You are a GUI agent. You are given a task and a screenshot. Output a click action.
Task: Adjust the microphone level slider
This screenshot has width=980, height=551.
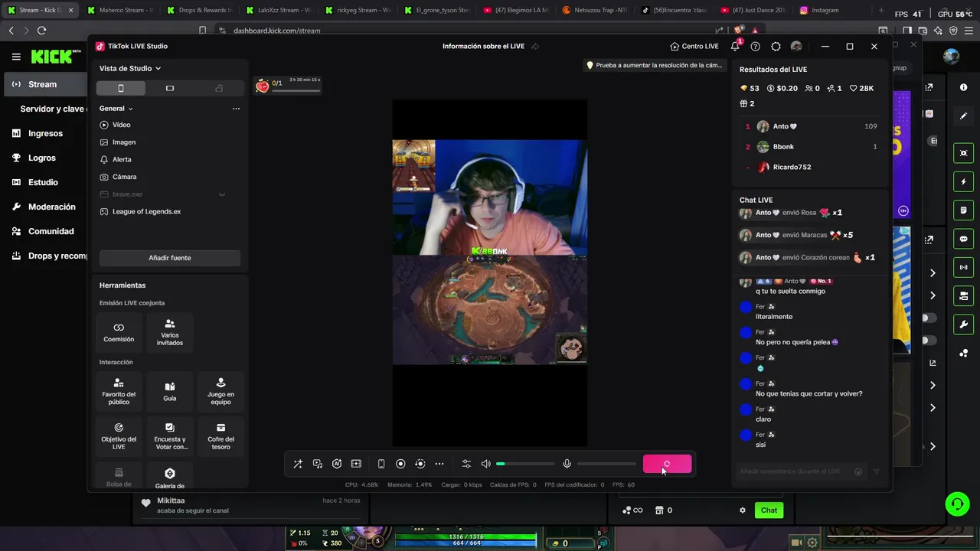click(x=606, y=464)
